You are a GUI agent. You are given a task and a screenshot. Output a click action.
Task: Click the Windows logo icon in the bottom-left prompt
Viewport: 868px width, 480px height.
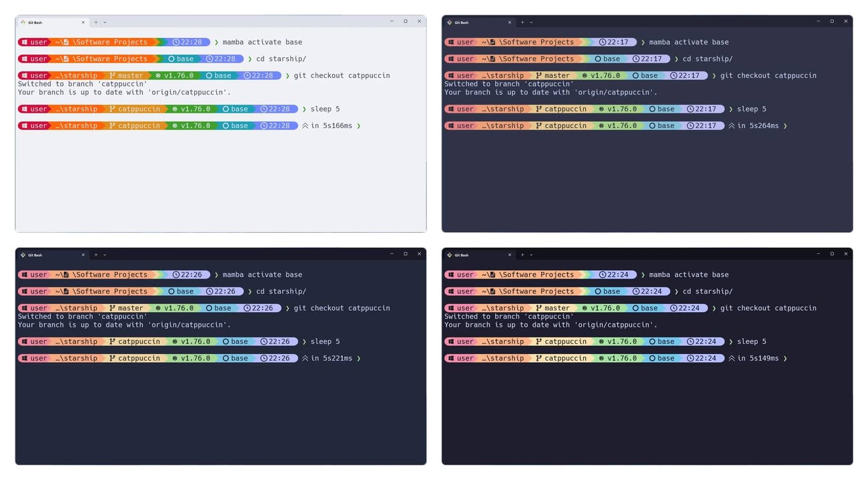tap(25, 274)
